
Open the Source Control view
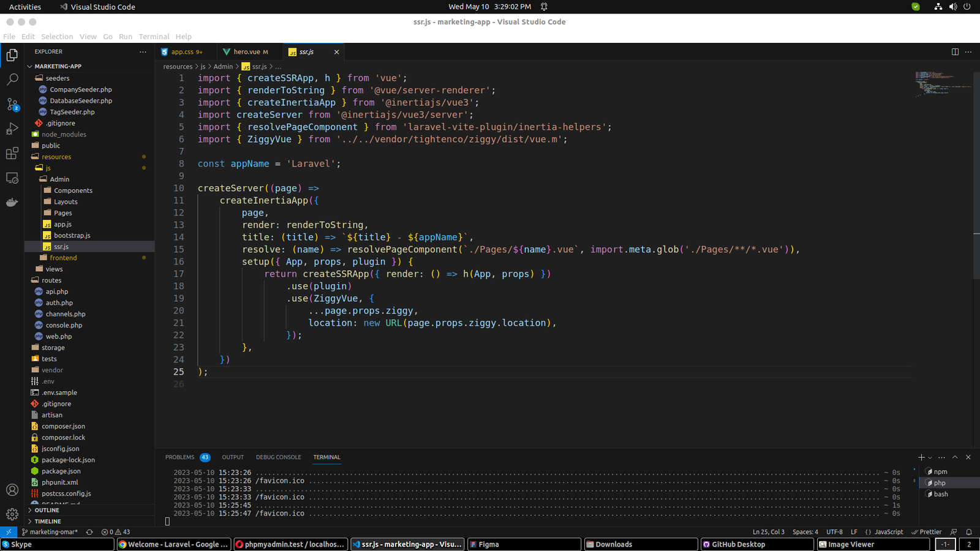pos(12,104)
